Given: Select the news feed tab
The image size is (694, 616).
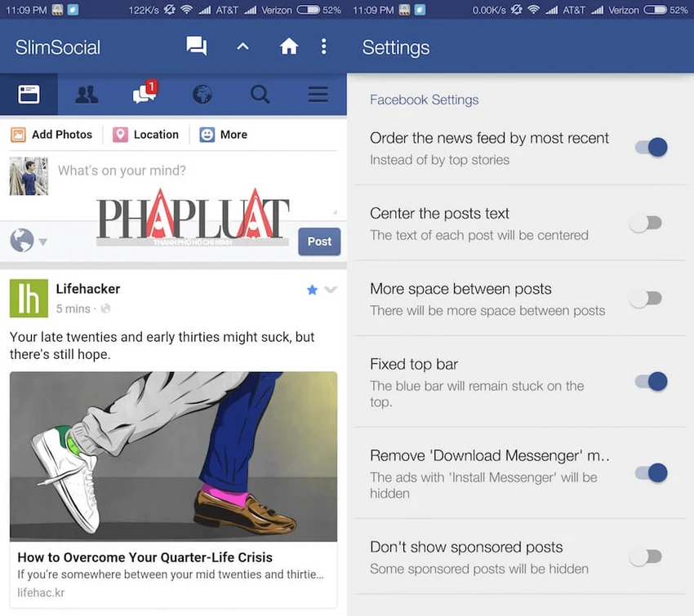Looking at the screenshot, I should [x=29, y=94].
